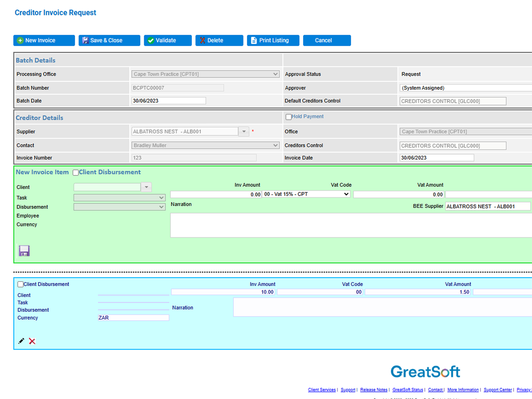The image size is (532, 399).
Task: Click the Invoice Date field
Action: (437, 158)
